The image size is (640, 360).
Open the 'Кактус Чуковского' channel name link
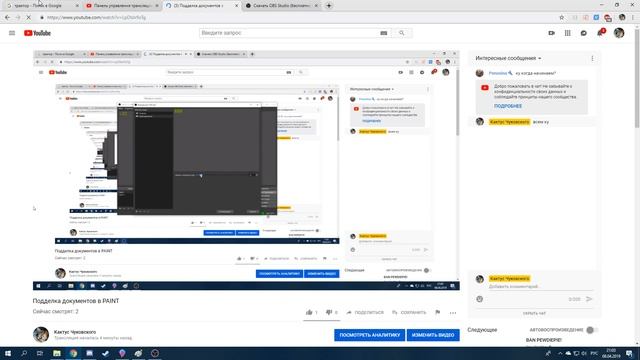coord(75,332)
